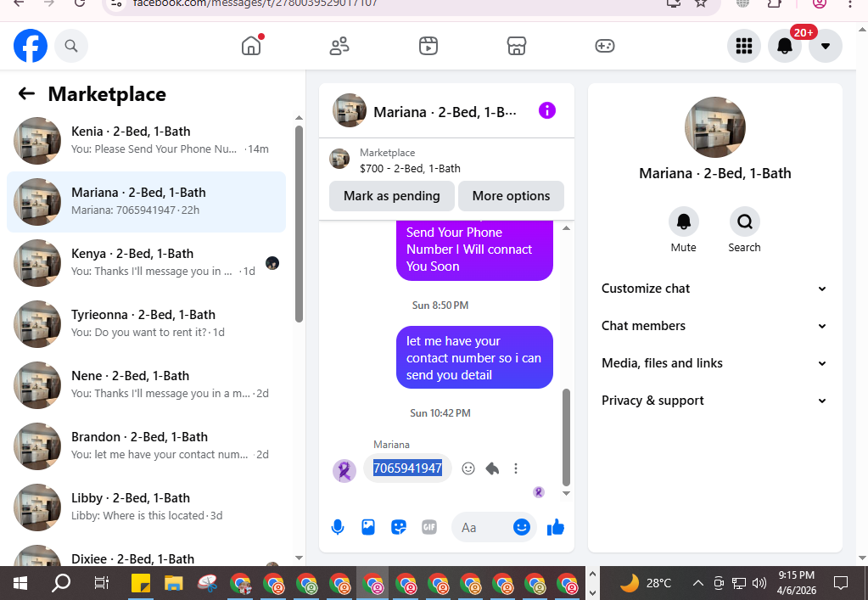Screen dimensions: 868x600
Task: Open Task View on taskbar
Action: [x=102, y=583]
